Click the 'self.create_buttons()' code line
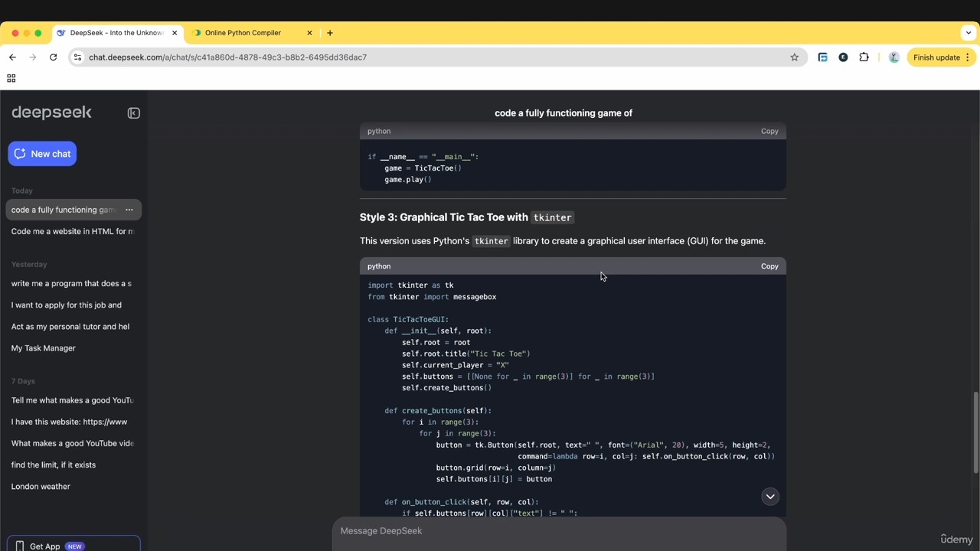980x551 pixels. tap(446, 388)
